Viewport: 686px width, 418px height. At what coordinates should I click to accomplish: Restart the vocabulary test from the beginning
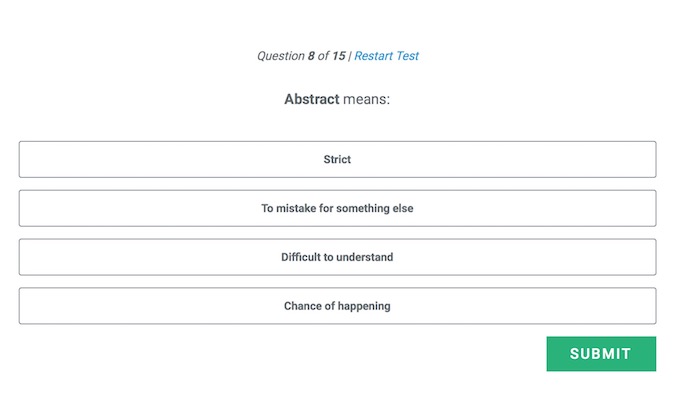[386, 56]
